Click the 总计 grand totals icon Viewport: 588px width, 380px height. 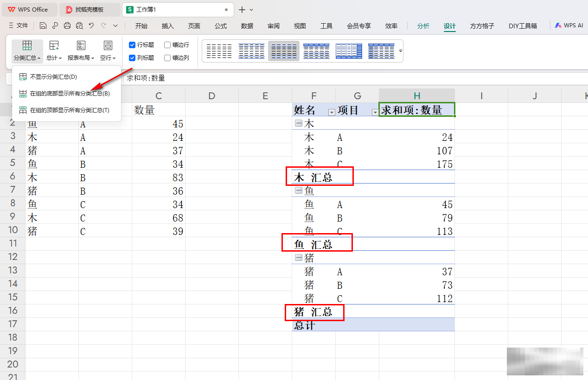tap(54, 45)
